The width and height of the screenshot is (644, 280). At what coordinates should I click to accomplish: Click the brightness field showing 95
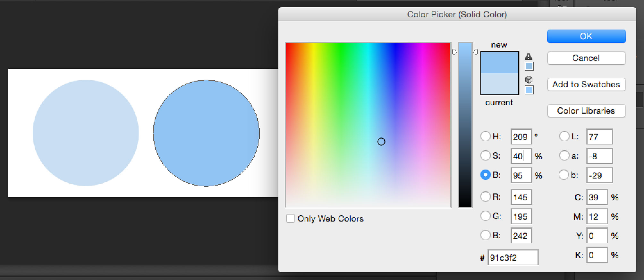(x=521, y=175)
